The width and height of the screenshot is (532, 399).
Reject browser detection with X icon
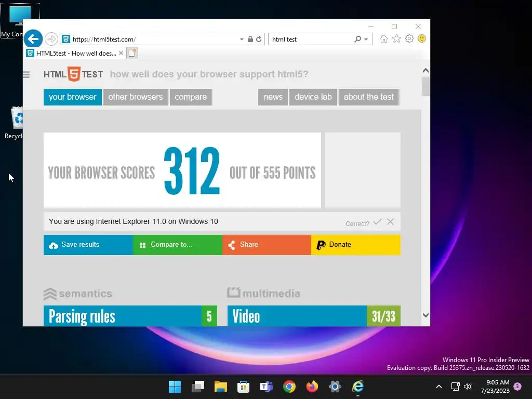pyautogui.click(x=390, y=222)
